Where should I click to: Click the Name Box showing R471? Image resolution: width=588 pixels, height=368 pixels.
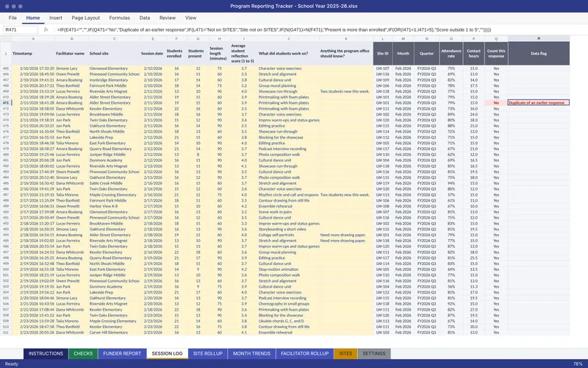click(21, 29)
